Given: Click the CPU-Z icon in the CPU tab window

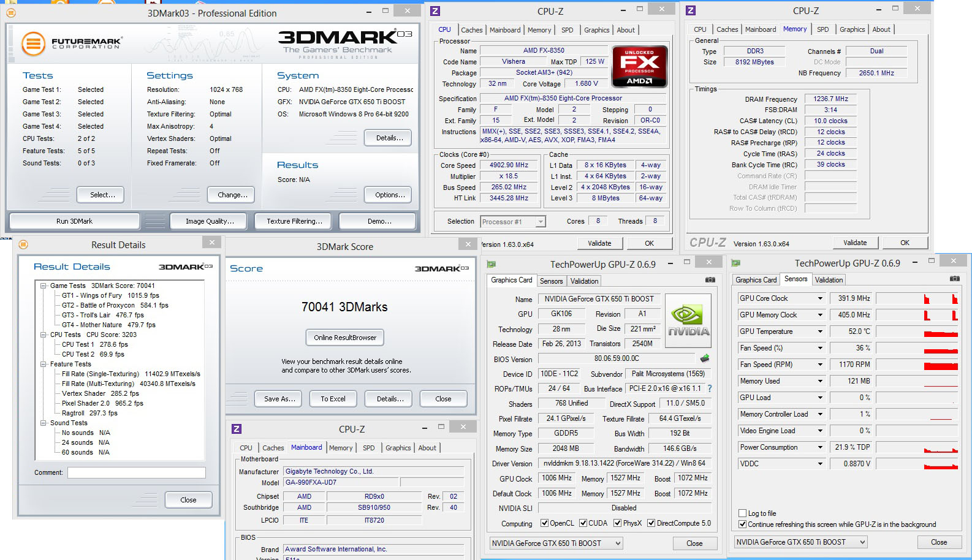Looking at the screenshot, I should click(435, 11).
